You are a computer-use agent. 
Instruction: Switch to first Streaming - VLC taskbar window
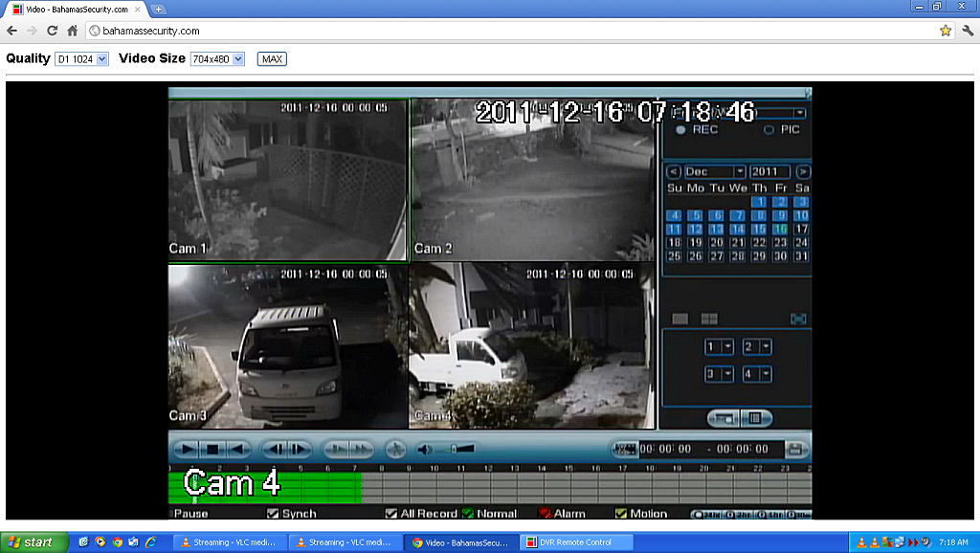click(x=230, y=542)
